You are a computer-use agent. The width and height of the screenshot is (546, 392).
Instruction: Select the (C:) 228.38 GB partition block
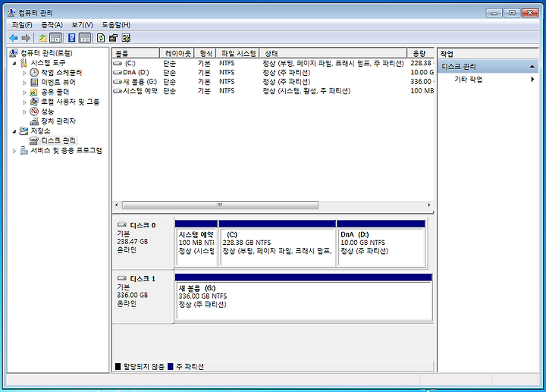click(278, 243)
